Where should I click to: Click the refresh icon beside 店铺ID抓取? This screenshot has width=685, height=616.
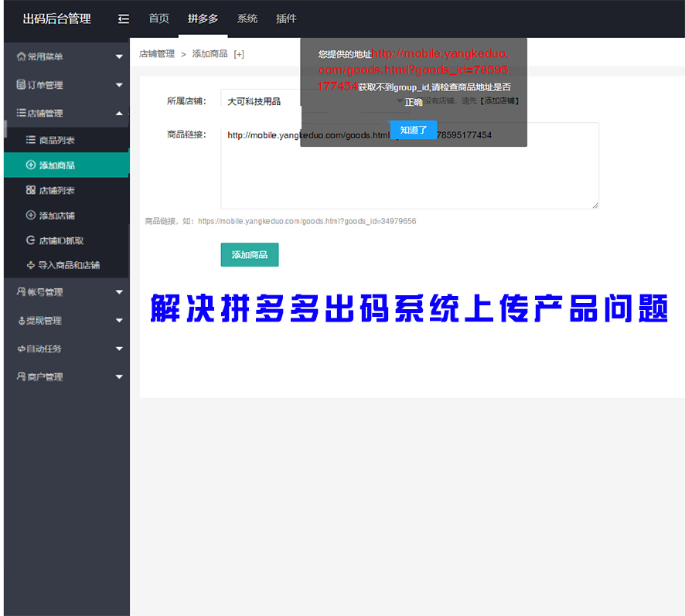point(31,240)
